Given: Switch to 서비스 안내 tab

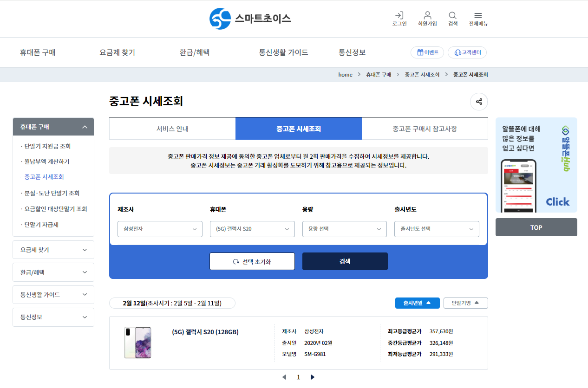Looking at the screenshot, I should (x=172, y=129).
